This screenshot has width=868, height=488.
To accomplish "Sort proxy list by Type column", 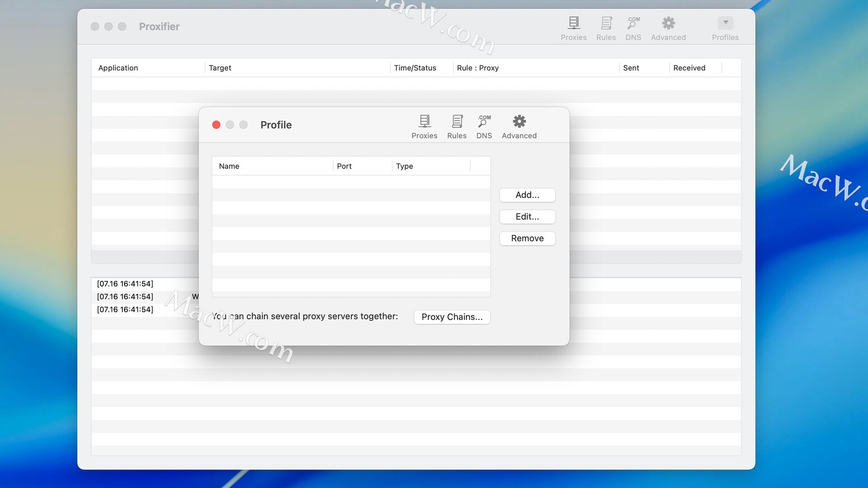I will point(429,166).
